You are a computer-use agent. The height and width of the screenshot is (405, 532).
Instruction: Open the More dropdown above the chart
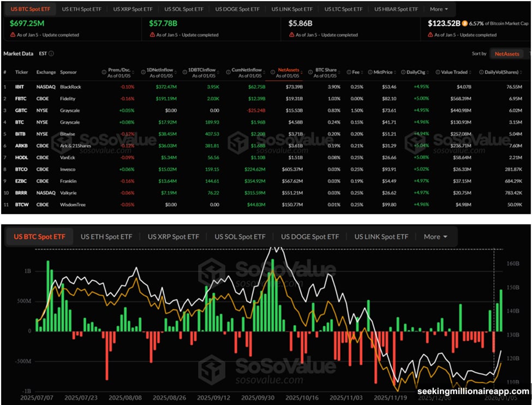[x=435, y=236]
